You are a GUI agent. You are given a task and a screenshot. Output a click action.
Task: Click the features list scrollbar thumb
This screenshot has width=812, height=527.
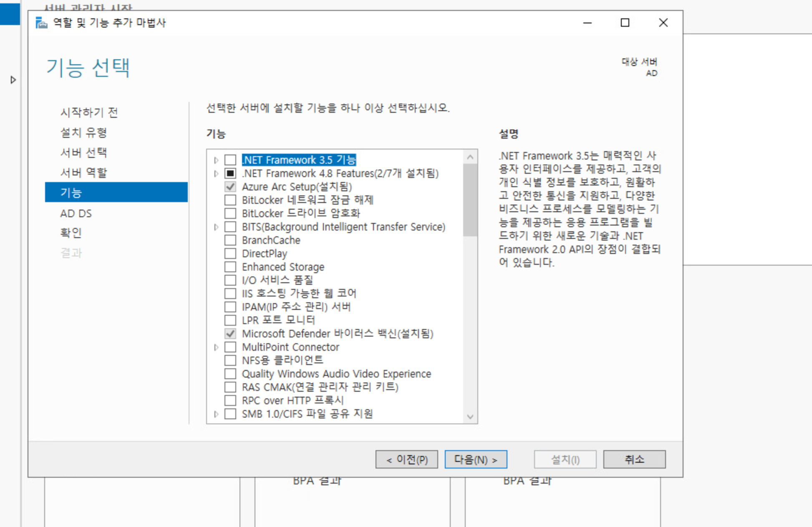click(x=470, y=200)
